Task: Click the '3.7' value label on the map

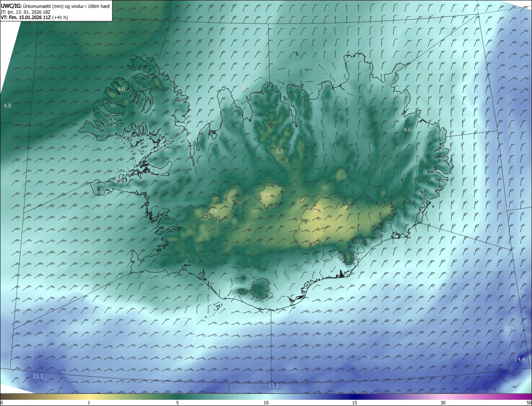Action: pos(279,152)
